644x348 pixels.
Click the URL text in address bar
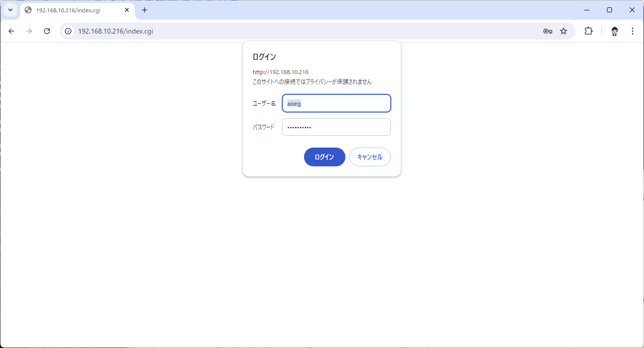pyautogui.click(x=115, y=31)
